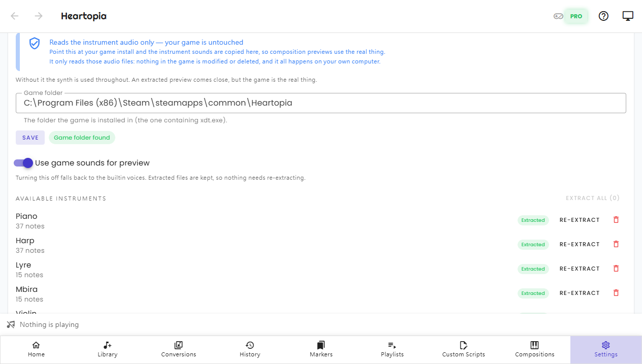Re-extract the Mbira instrument
The image size is (642, 364).
580,293
